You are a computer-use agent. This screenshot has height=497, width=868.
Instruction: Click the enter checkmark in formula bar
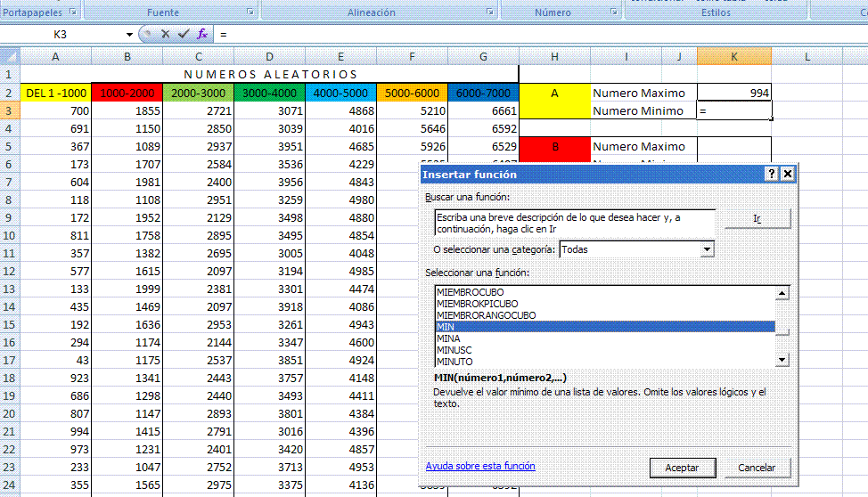[x=184, y=34]
